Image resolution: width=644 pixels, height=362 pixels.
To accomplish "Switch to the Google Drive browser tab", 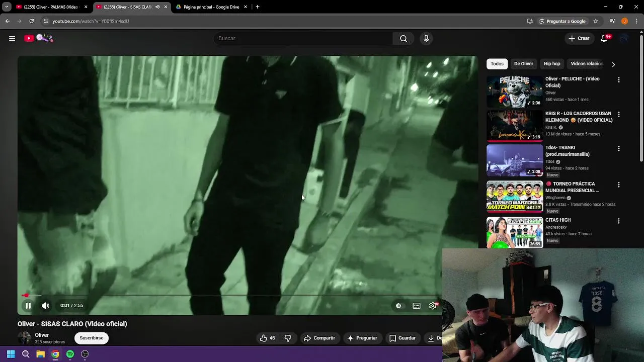I will coord(211,7).
